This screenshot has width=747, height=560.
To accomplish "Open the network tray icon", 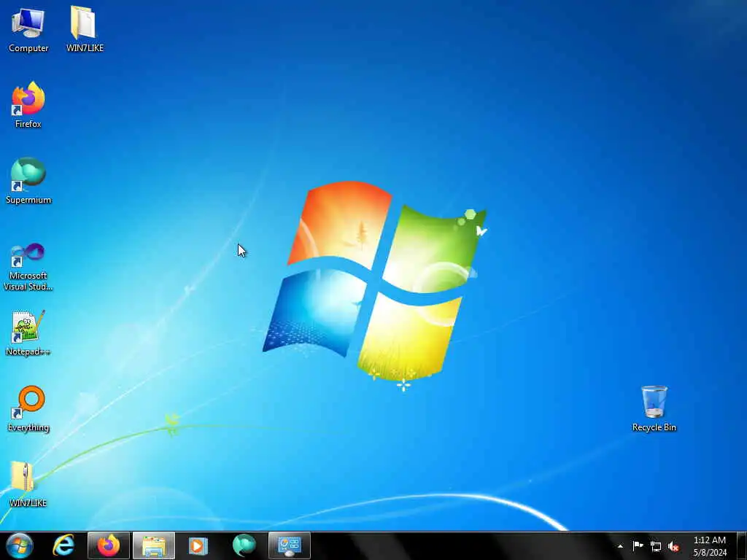I will [656, 547].
